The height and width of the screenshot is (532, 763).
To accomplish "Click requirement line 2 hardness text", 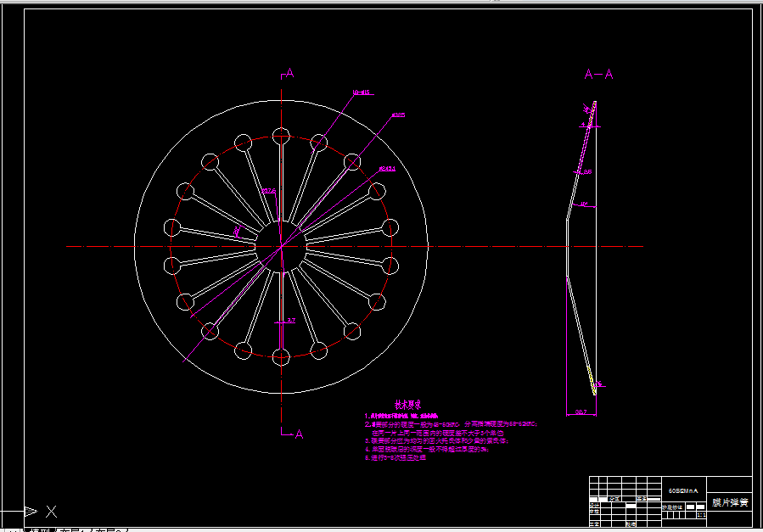I will [x=451, y=424].
